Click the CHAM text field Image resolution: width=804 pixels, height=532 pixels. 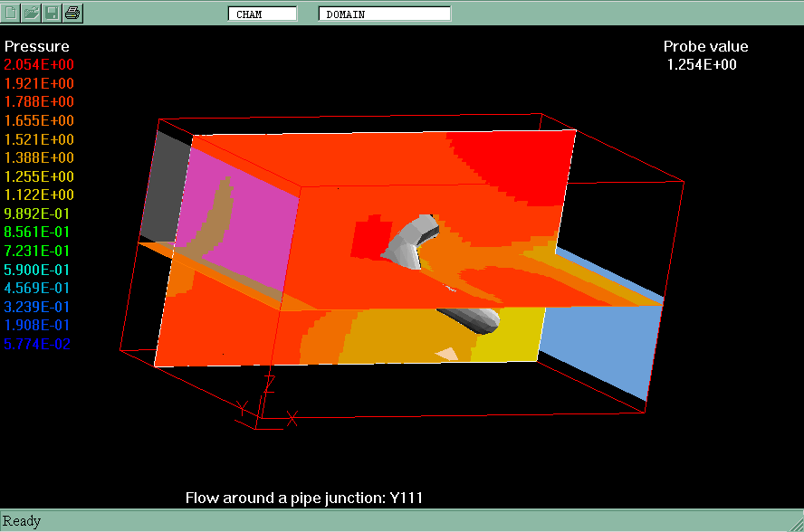click(x=262, y=14)
